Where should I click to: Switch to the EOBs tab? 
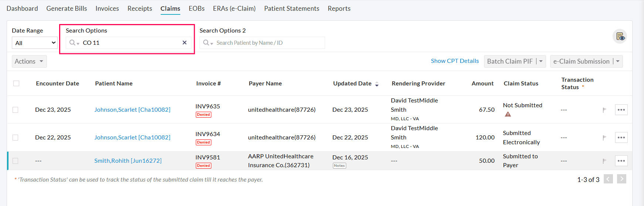click(197, 9)
